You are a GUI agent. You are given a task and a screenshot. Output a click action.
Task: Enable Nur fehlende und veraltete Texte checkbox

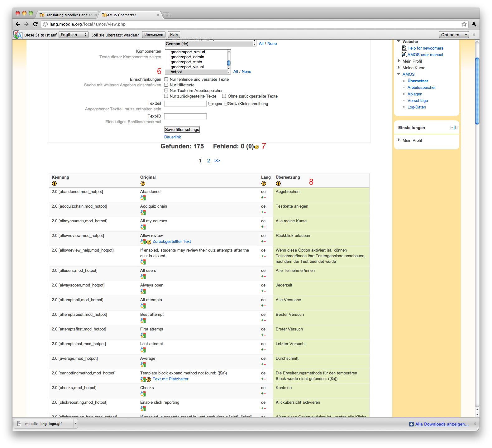pyautogui.click(x=166, y=79)
